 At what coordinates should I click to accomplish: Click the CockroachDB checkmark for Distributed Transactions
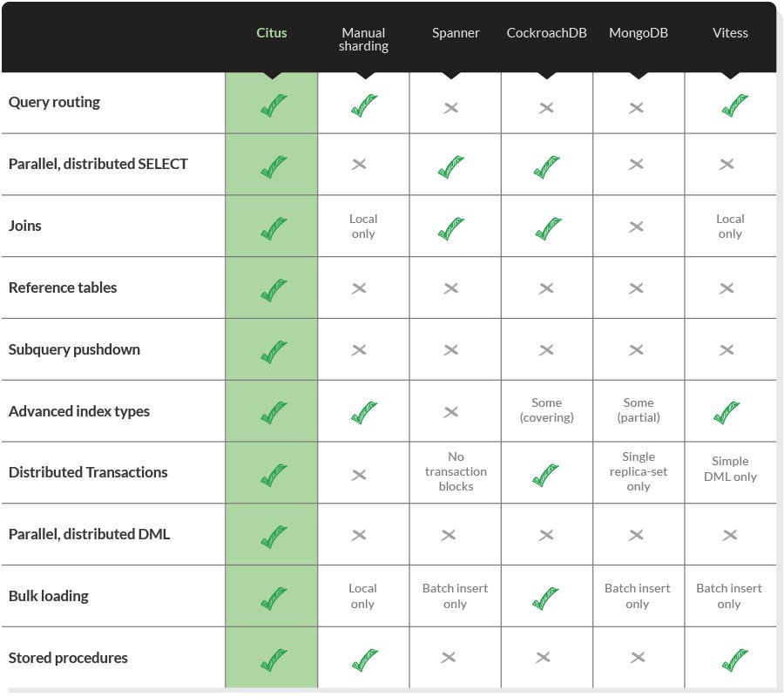[x=545, y=475]
